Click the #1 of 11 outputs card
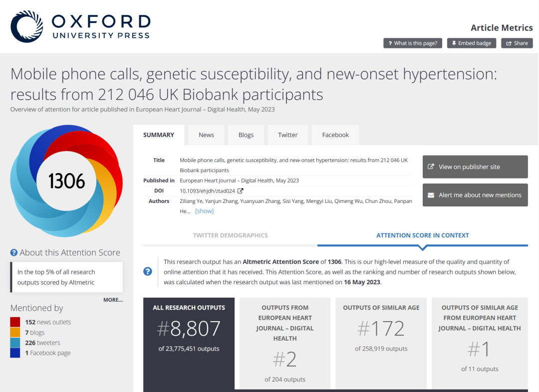 click(x=480, y=344)
